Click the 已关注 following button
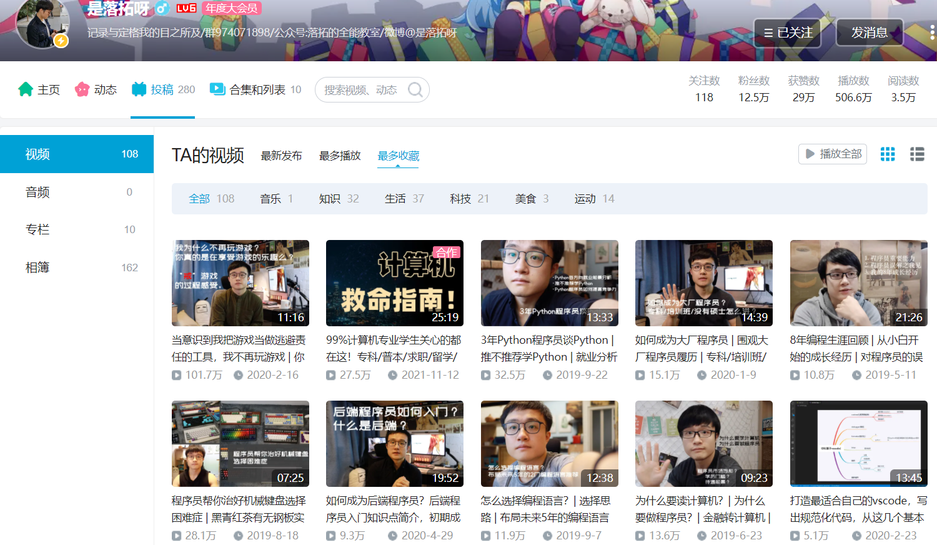Viewport: 937px width, 545px height. [x=786, y=32]
